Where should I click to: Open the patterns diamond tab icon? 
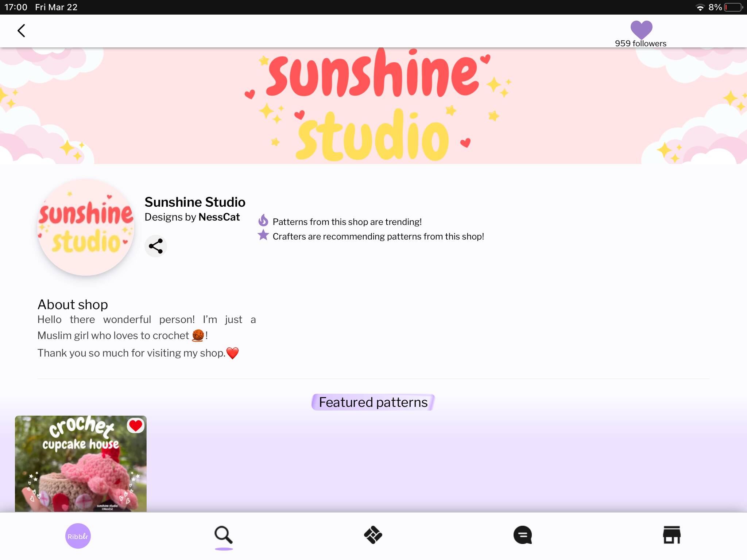tap(373, 535)
